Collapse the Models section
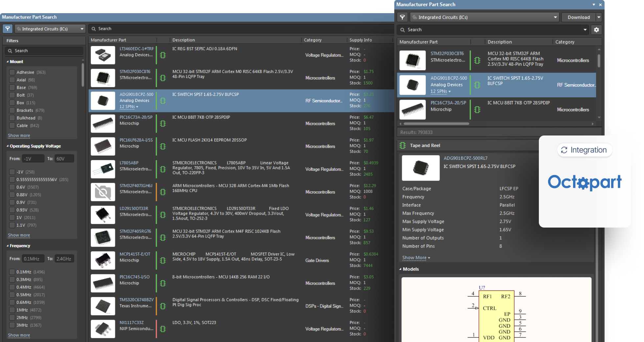Screen dimensions: 644x342 [400, 269]
